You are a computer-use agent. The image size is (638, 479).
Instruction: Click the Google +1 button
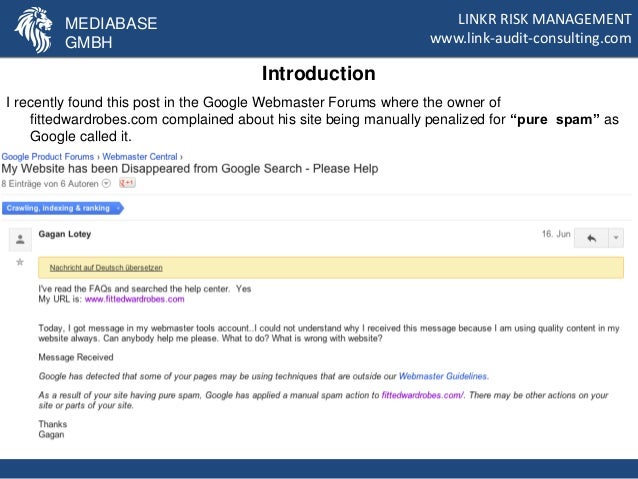[x=127, y=183]
